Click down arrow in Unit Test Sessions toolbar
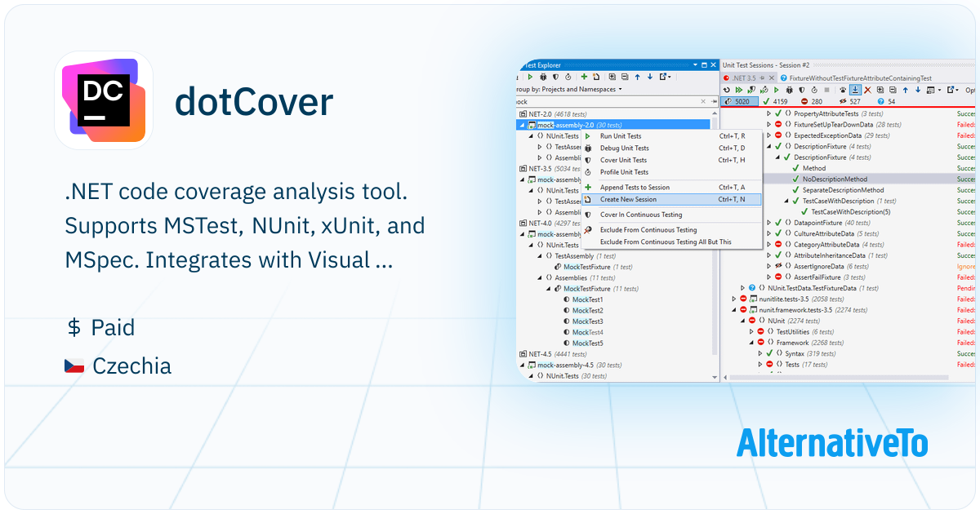The width and height of the screenshot is (980, 514). 918,90
